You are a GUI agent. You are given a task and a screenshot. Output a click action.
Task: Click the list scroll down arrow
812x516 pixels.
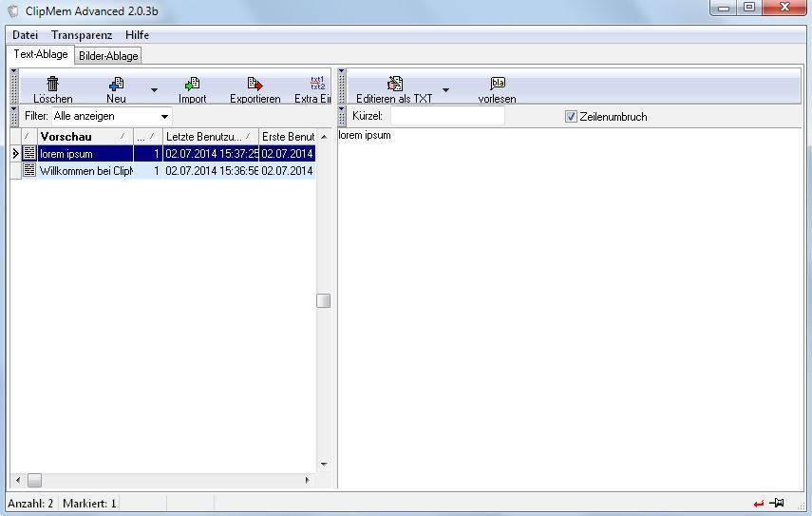point(324,464)
